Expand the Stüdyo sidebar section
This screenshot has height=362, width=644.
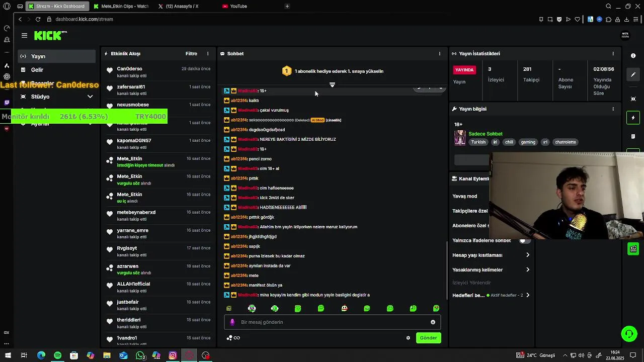point(90,97)
